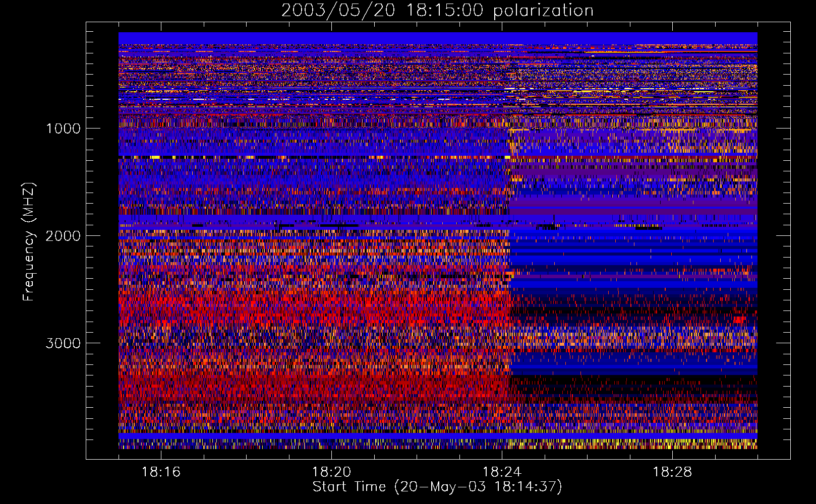
Task: Click the 18:28 time tick label
Action: point(672,472)
